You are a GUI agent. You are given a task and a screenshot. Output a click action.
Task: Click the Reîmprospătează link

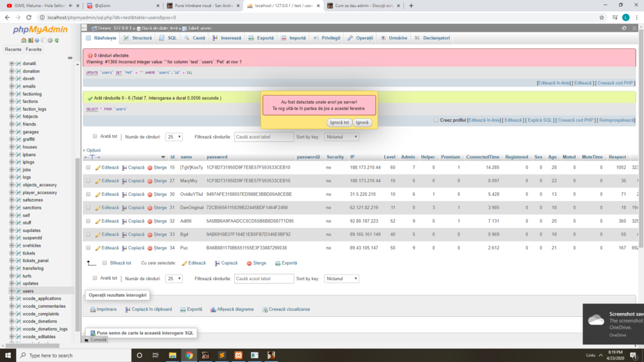616,120
